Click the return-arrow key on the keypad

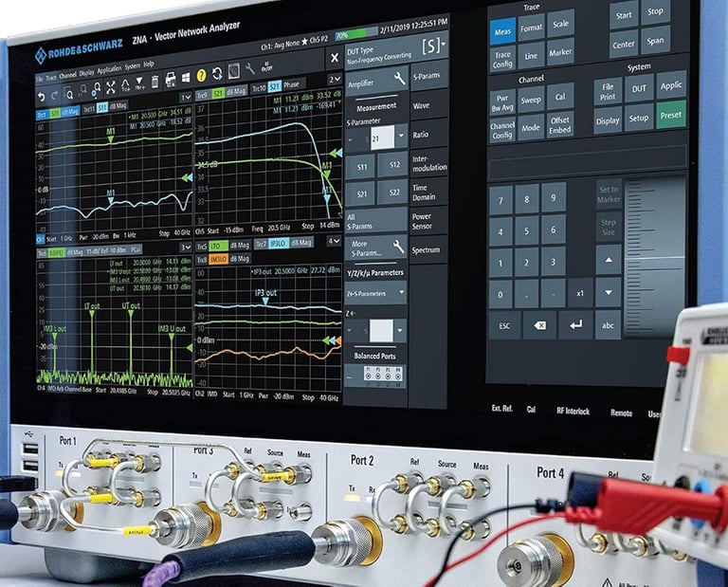(x=575, y=324)
